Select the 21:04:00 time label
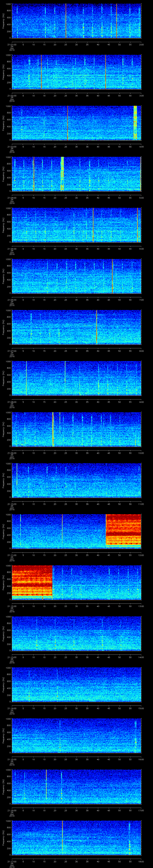Viewport: 153px width, 868px height. click(x=12, y=198)
